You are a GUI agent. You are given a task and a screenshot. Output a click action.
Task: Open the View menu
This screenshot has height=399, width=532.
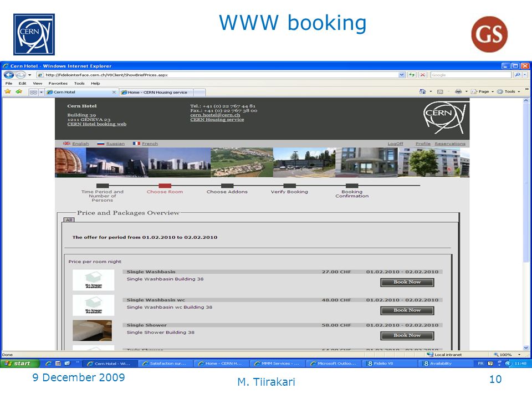coord(37,84)
